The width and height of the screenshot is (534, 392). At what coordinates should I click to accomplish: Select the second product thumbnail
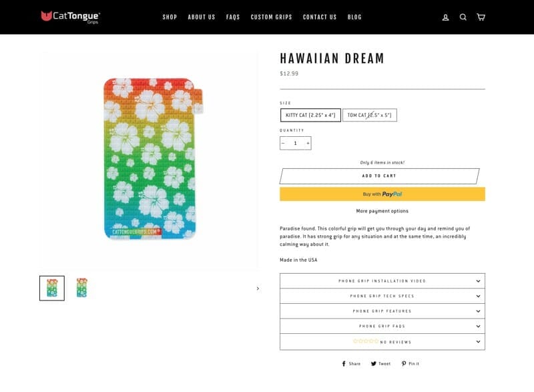tap(81, 288)
